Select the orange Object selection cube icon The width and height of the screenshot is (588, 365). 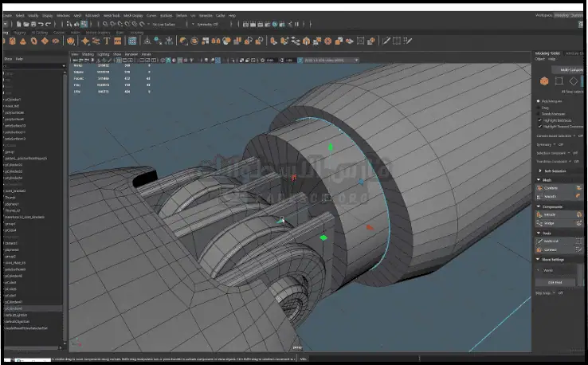coord(544,80)
